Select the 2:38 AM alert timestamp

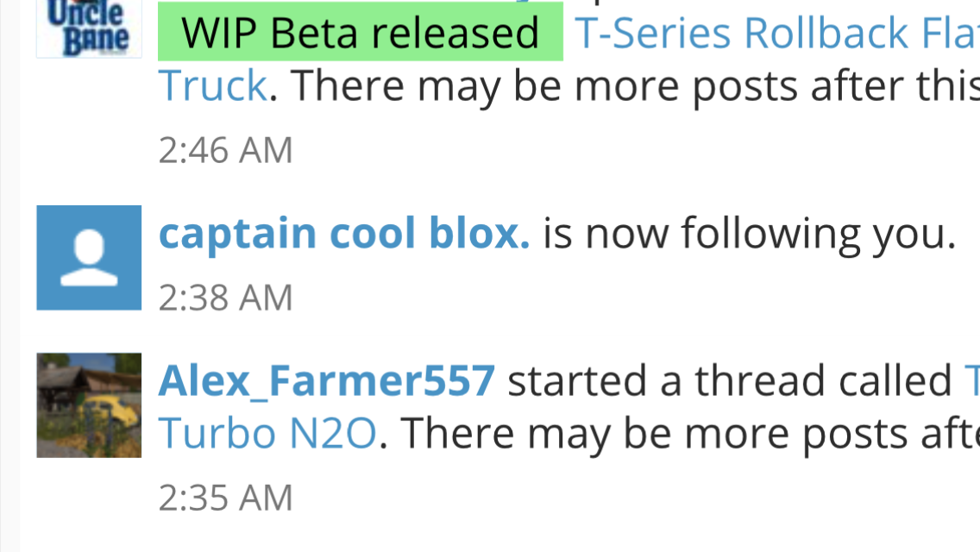(x=225, y=298)
